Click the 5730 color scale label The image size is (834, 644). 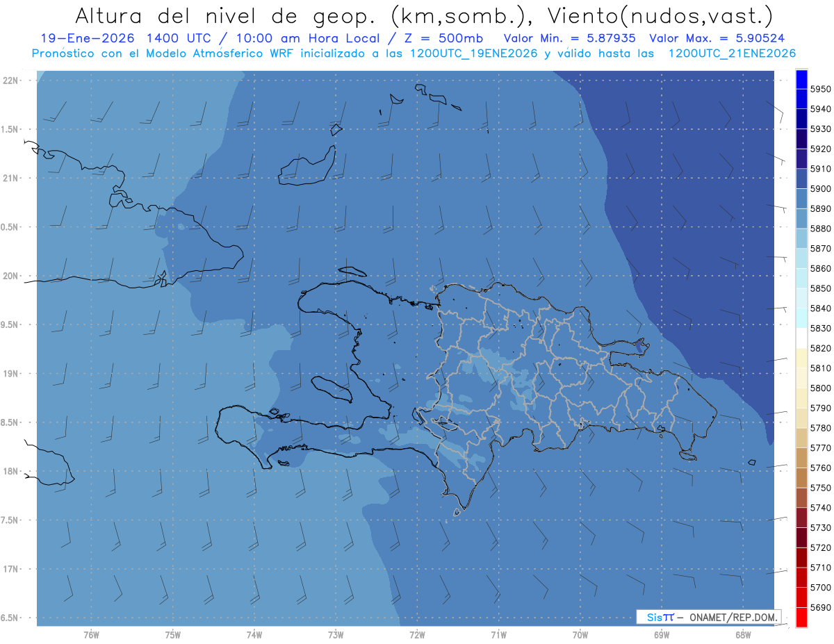[820, 528]
